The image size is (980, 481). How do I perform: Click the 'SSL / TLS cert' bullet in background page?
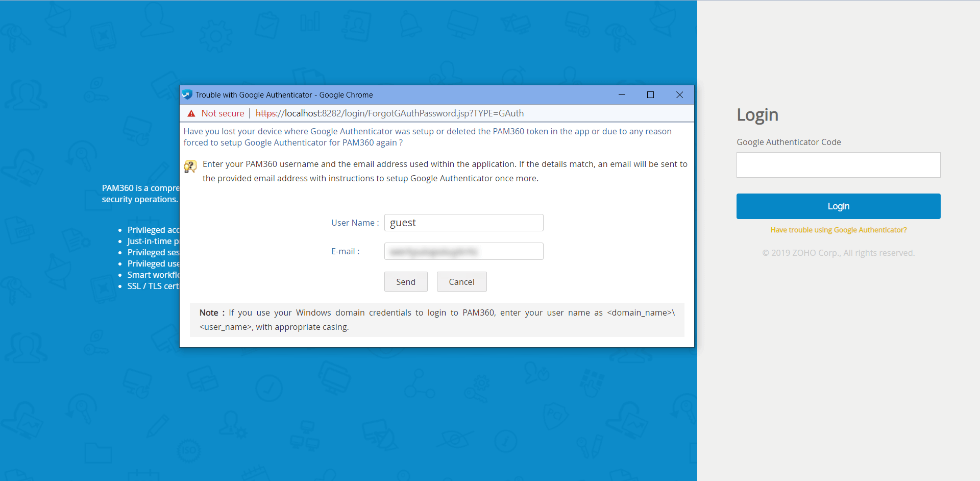(x=153, y=286)
